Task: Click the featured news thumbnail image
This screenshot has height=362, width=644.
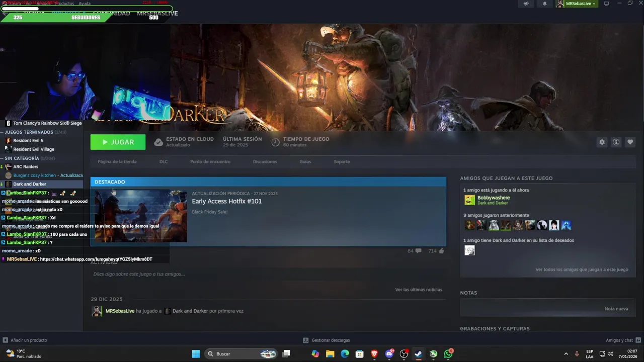Action: (x=141, y=216)
